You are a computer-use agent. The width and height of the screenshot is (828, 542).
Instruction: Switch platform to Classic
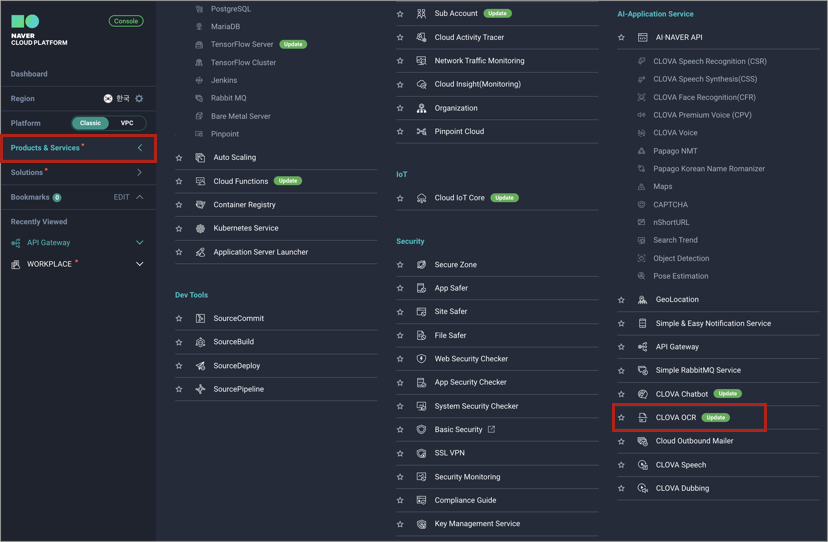(90, 123)
